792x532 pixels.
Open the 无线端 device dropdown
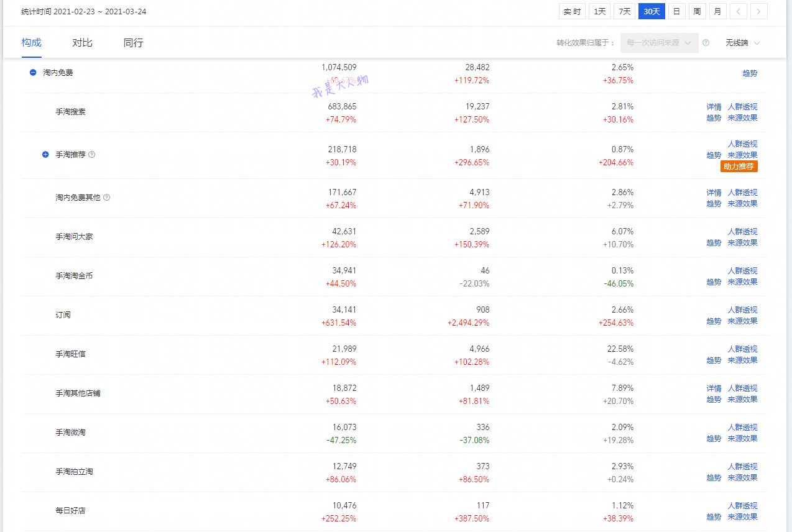pyautogui.click(x=742, y=43)
